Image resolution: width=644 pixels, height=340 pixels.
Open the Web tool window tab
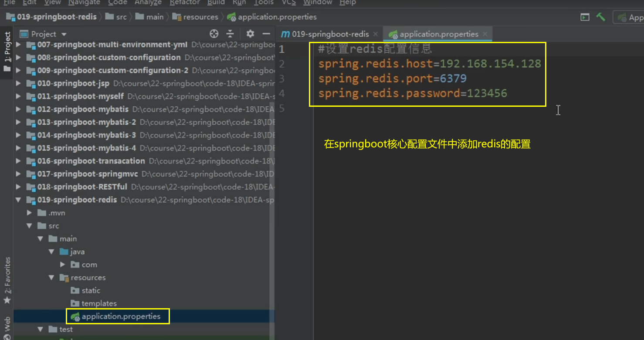(x=7, y=328)
